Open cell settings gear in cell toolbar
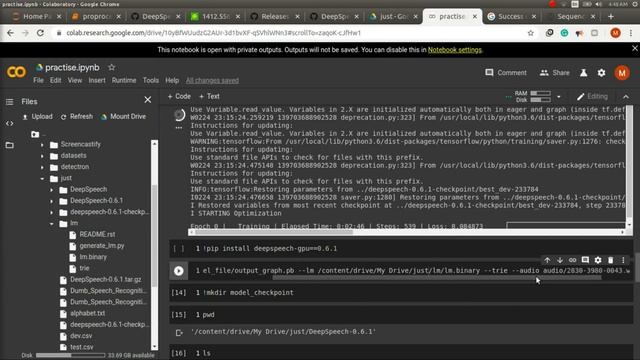Viewport: 640px width, 360px height. pos(598,260)
